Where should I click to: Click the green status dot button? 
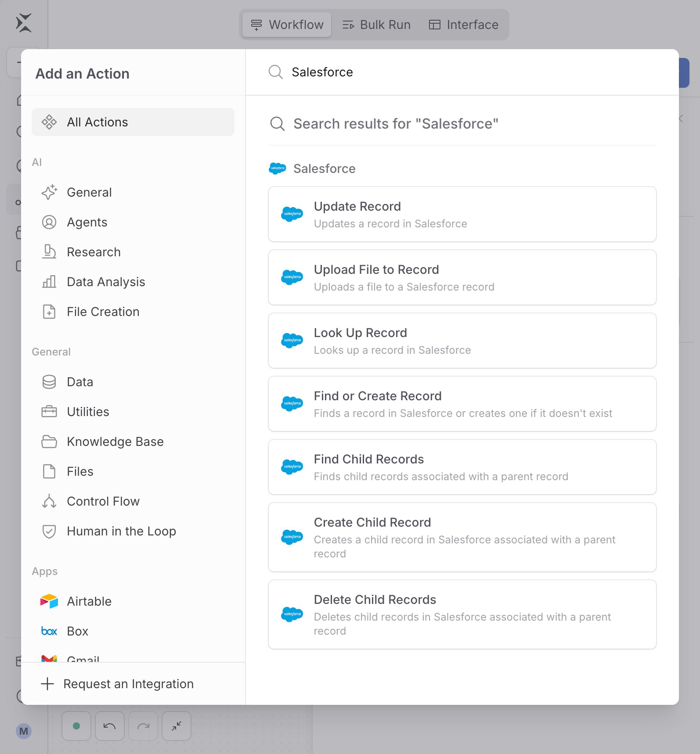coord(76,726)
